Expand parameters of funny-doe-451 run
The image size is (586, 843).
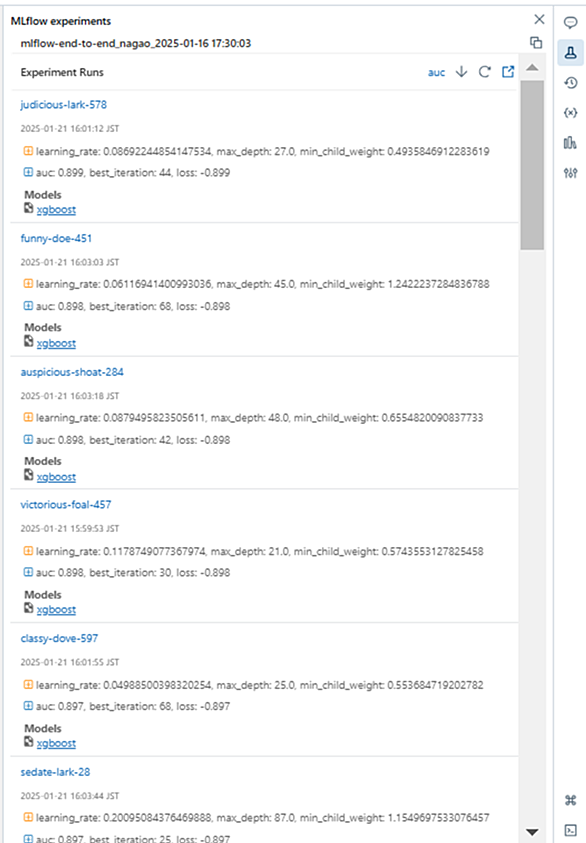28,284
